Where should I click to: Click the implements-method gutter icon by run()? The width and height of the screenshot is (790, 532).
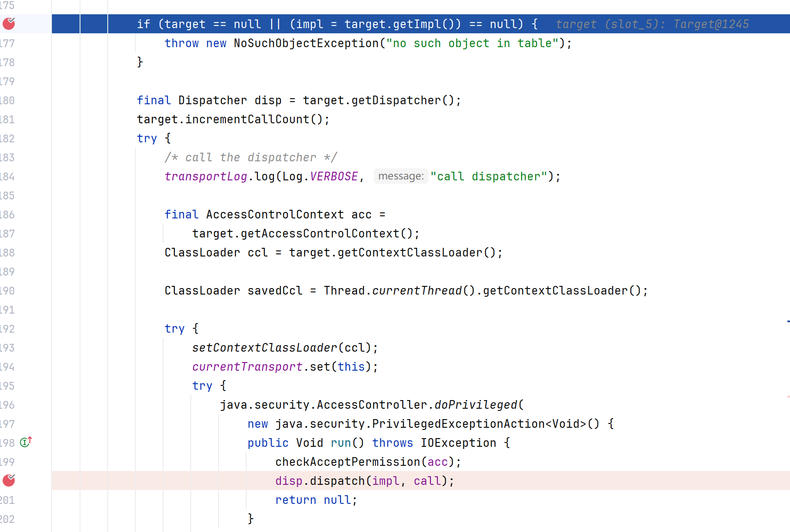pos(26,442)
